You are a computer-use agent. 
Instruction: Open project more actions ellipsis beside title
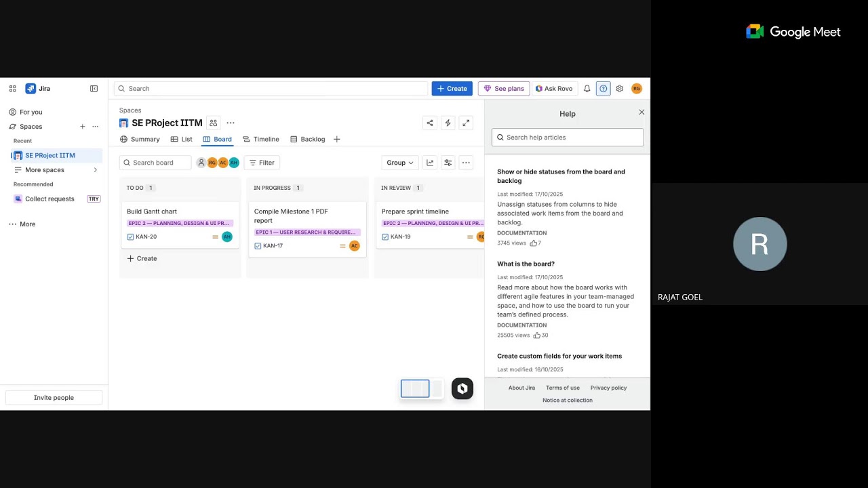(x=231, y=123)
